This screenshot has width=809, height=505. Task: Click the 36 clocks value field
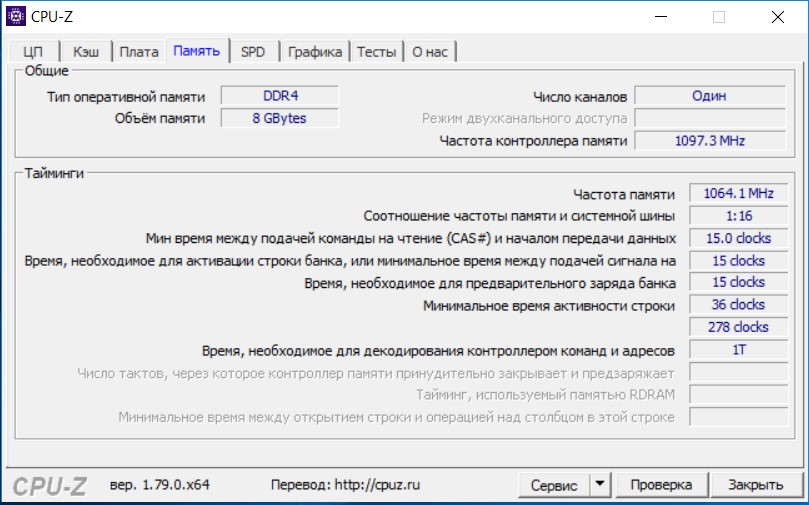[739, 305]
